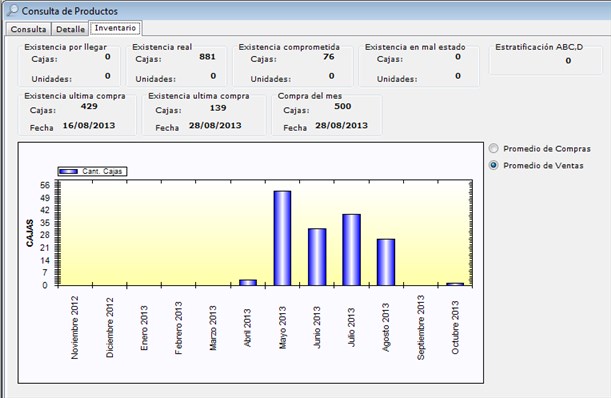
Task: Click the Existencia real Cajas value 881
Action: click(x=207, y=57)
